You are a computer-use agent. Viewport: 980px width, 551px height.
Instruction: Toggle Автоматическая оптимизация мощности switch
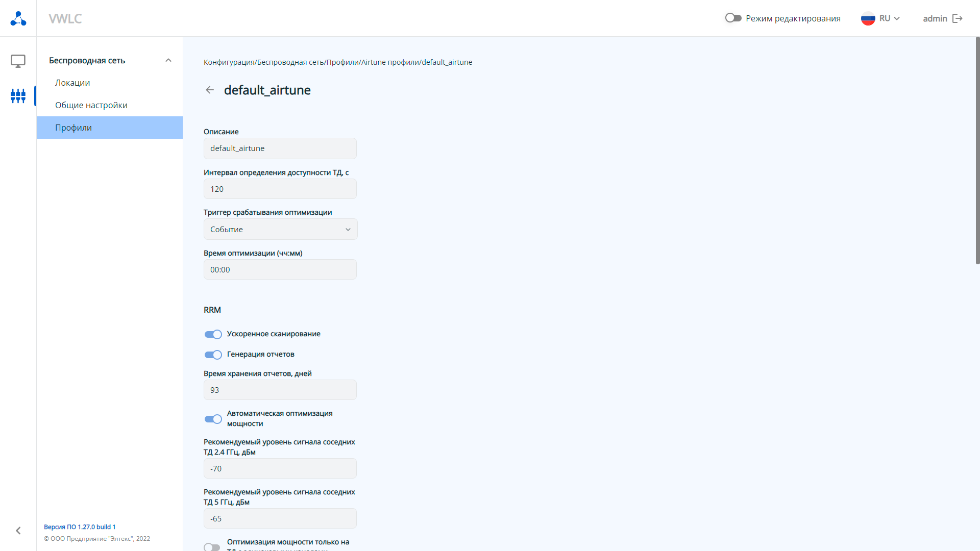pos(213,419)
